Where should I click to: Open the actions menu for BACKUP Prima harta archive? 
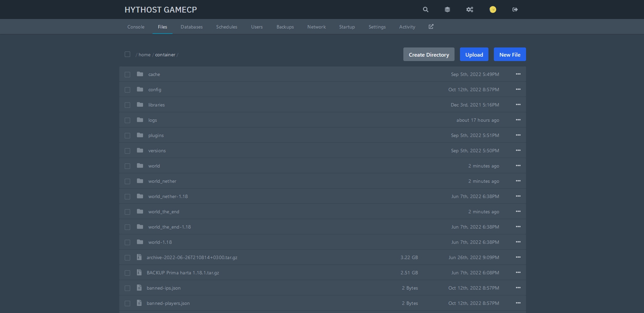point(518,273)
